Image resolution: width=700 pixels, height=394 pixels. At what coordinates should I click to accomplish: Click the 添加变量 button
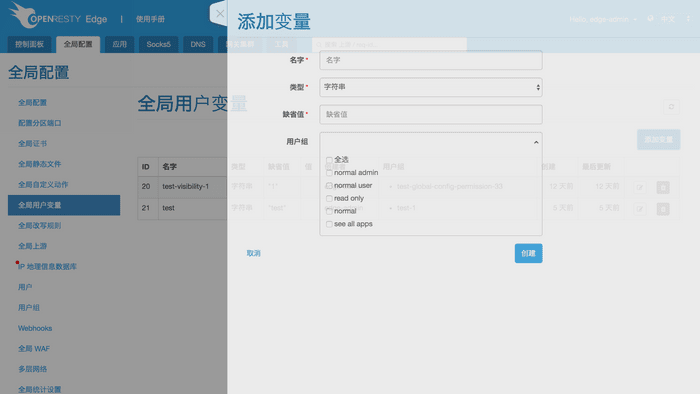[x=658, y=140]
